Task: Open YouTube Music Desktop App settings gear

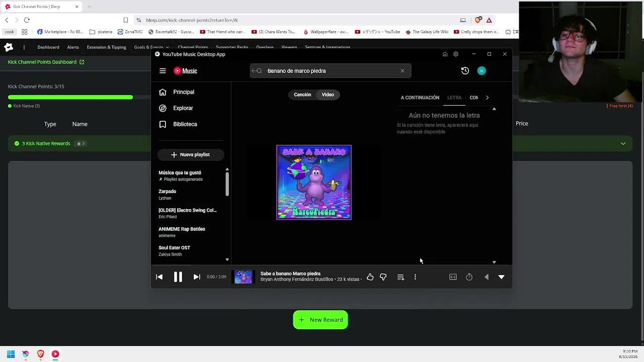Action: [x=456, y=54]
